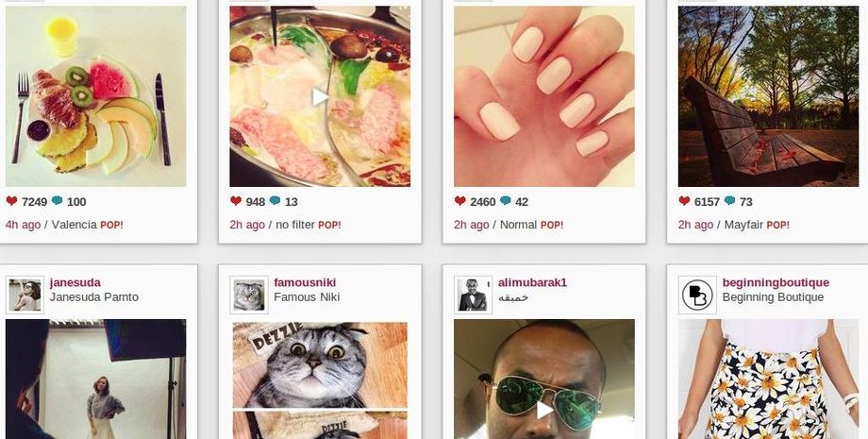Open the manicured nails photo

click(x=544, y=96)
